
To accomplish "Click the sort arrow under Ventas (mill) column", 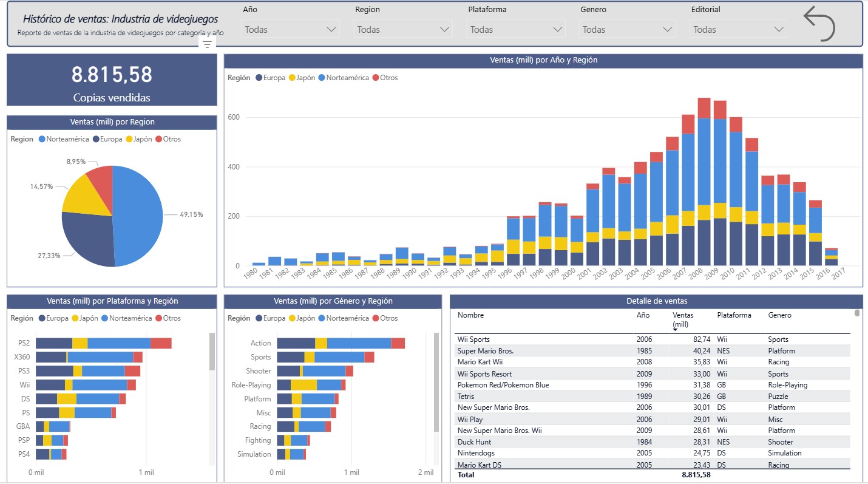I will tap(675, 329).
